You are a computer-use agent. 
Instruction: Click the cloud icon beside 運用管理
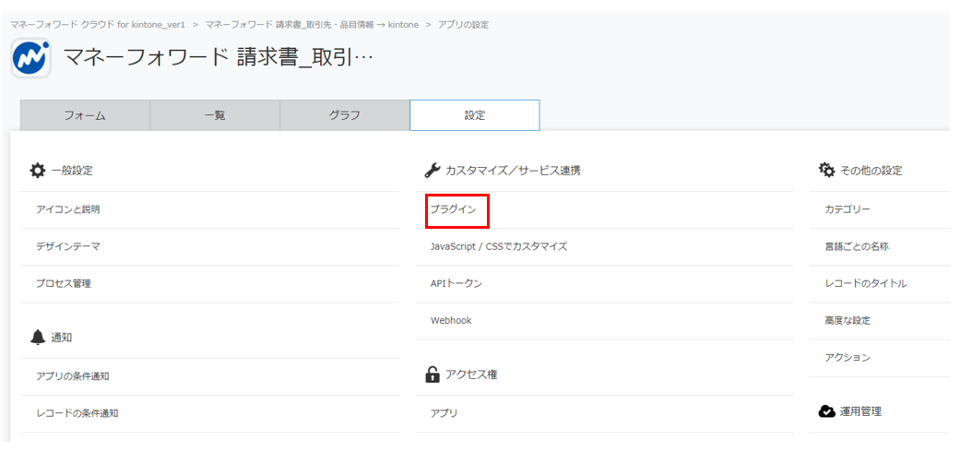827,412
